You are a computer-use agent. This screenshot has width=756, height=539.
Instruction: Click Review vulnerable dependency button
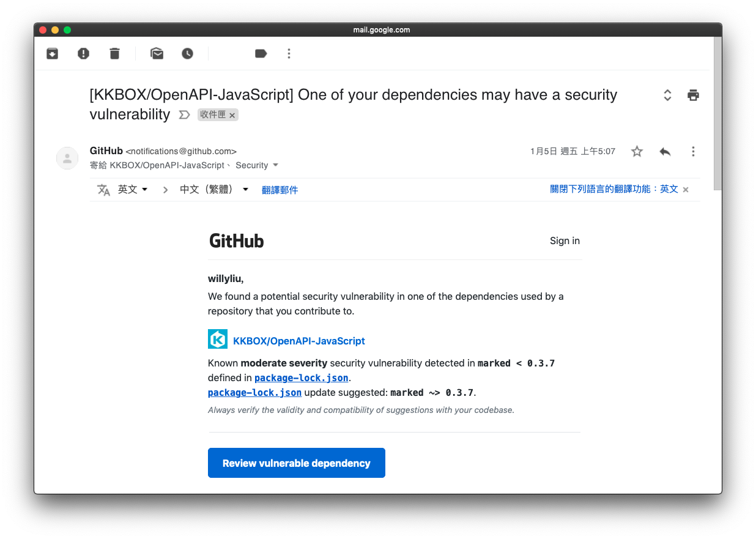point(297,463)
